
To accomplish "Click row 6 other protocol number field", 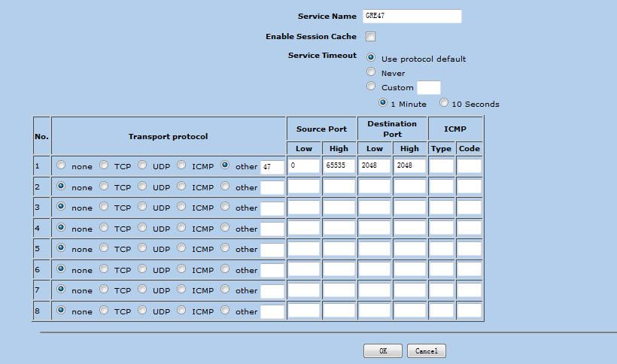I will pos(272,271).
